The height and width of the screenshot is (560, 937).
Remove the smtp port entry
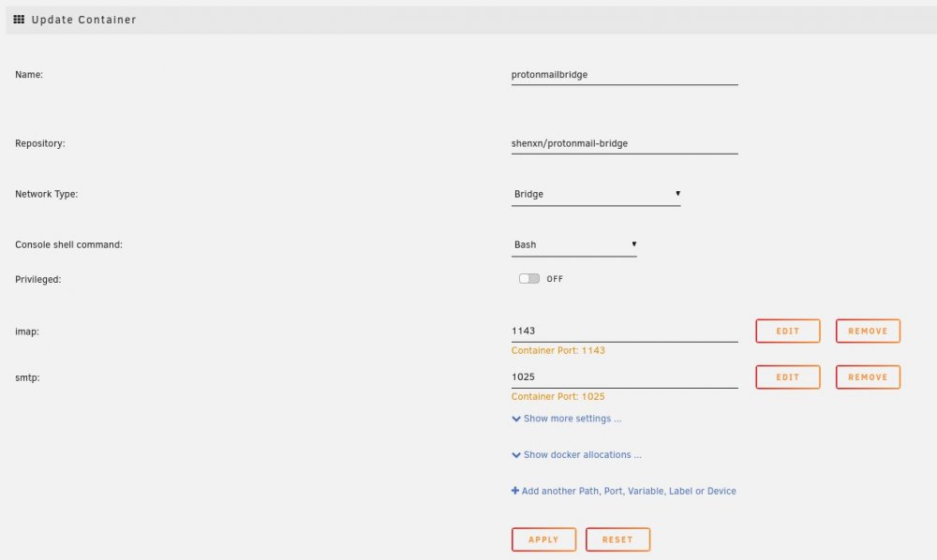pyautogui.click(x=868, y=377)
